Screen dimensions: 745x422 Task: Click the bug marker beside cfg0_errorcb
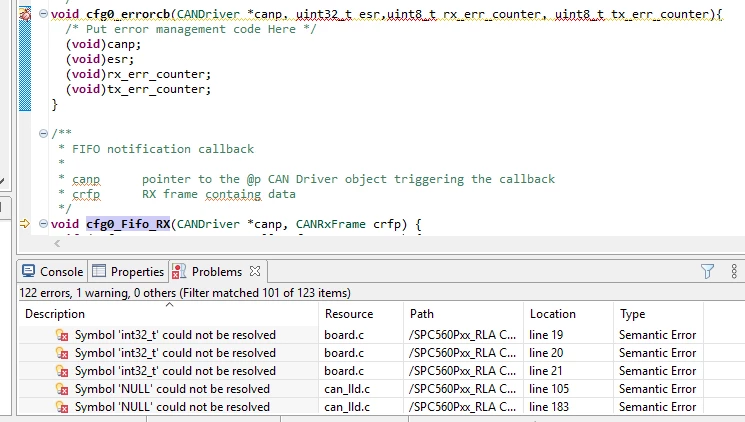coord(25,15)
